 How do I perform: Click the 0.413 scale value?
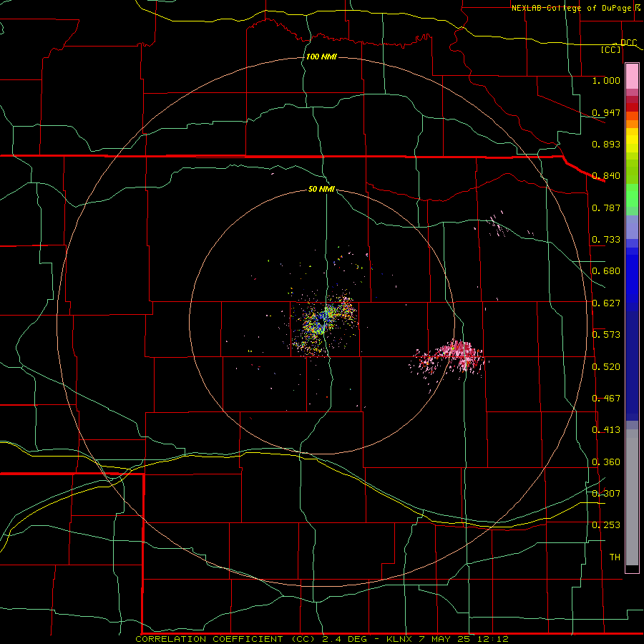606,430
